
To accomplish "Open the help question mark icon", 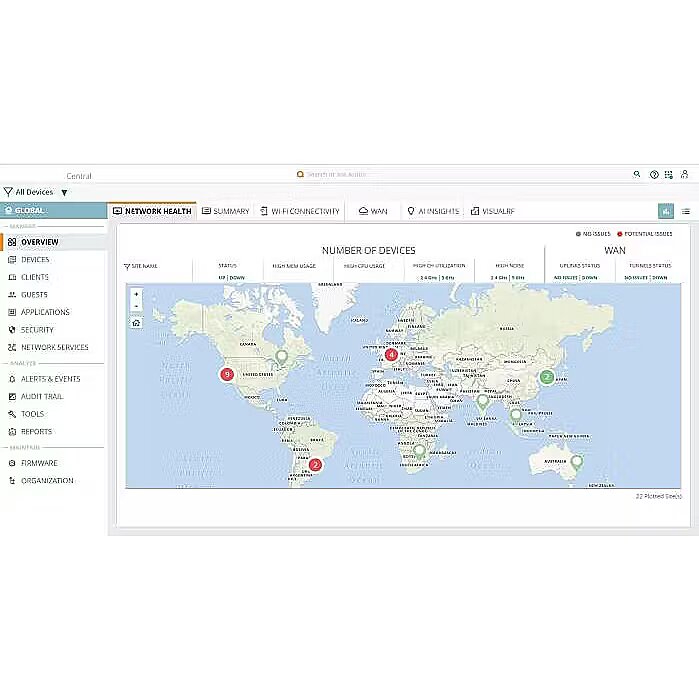I will 654,174.
